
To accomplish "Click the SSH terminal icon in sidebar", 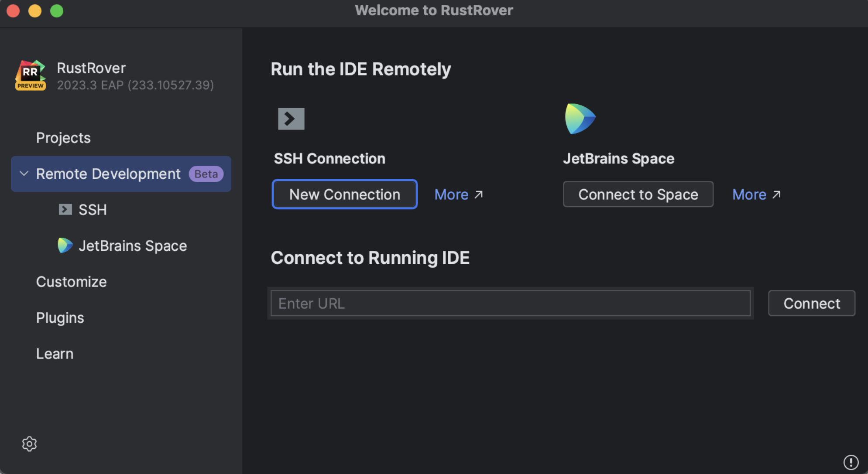I will tap(65, 210).
